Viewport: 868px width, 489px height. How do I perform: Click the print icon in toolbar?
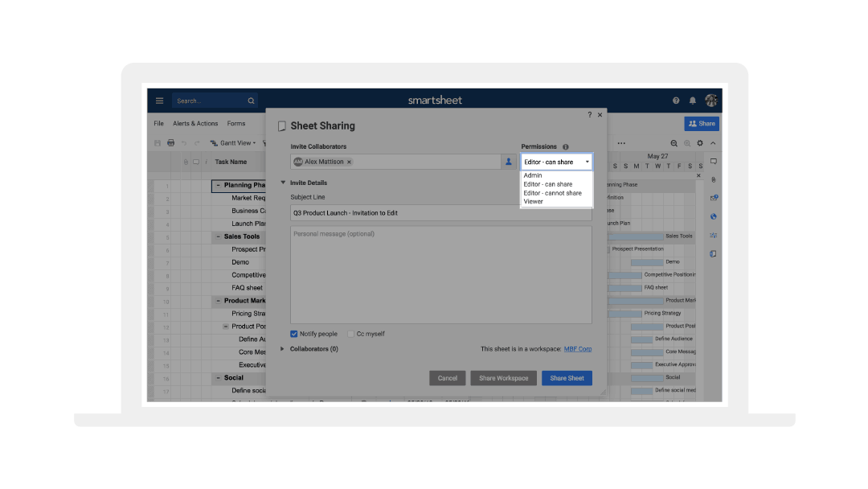tap(170, 143)
